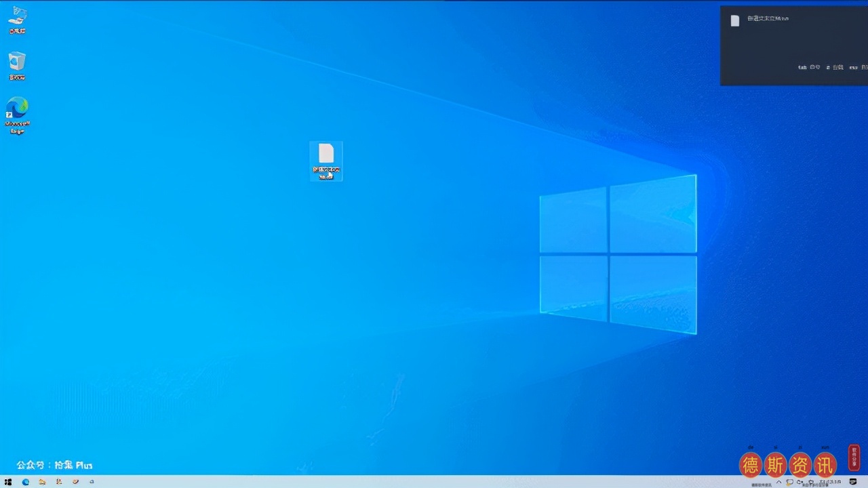The height and width of the screenshot is (488, 868).
Task: Select the This PC desktop icon
Action: coord(17,20)
